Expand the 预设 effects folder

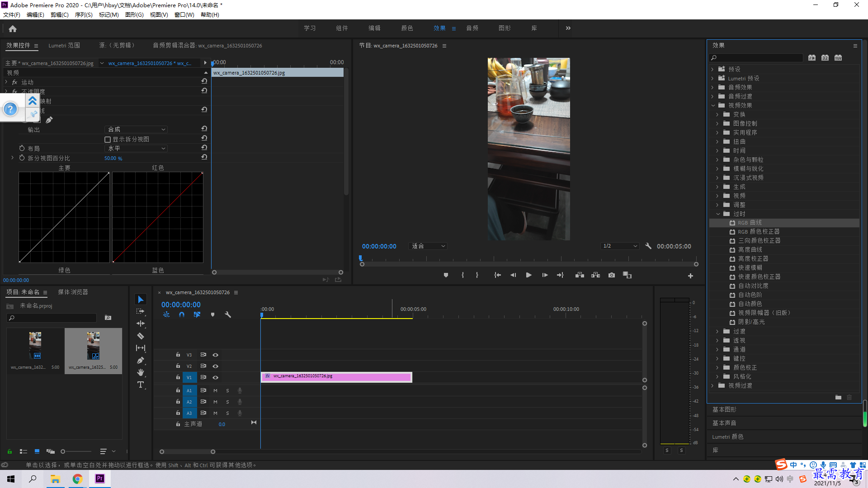712,69
